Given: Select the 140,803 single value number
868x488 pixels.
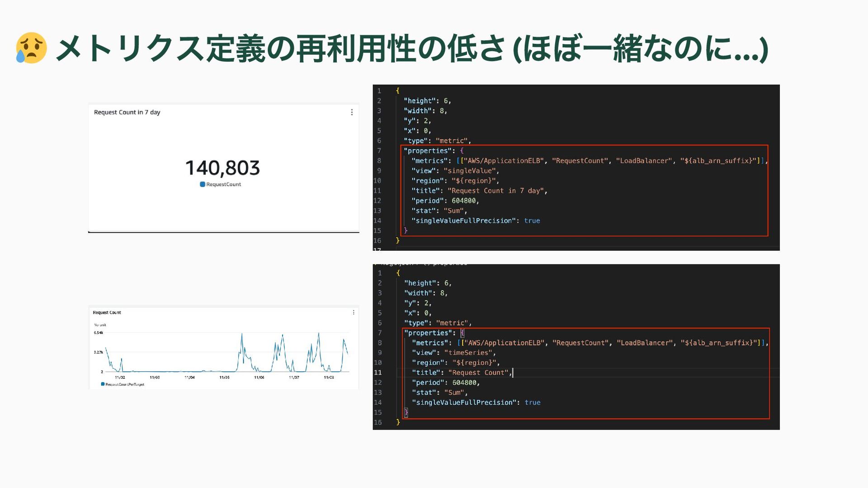Looking at the screenshot, I should (x=222, y=168).
